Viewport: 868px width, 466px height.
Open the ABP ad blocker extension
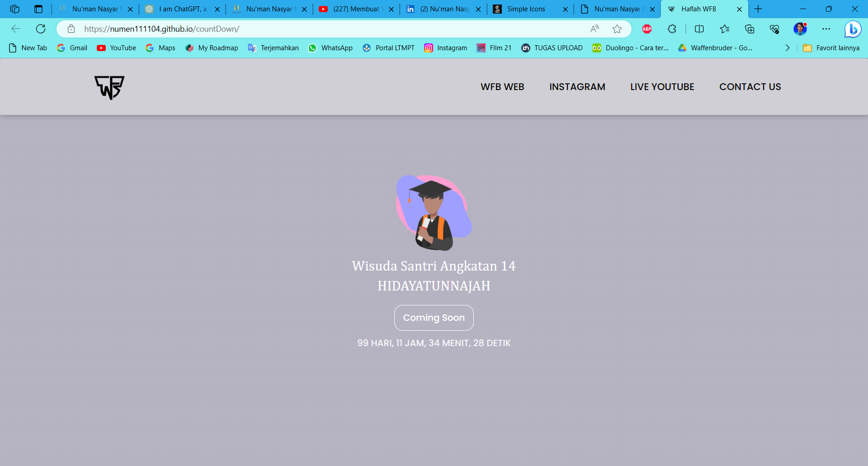pos(647,29)
